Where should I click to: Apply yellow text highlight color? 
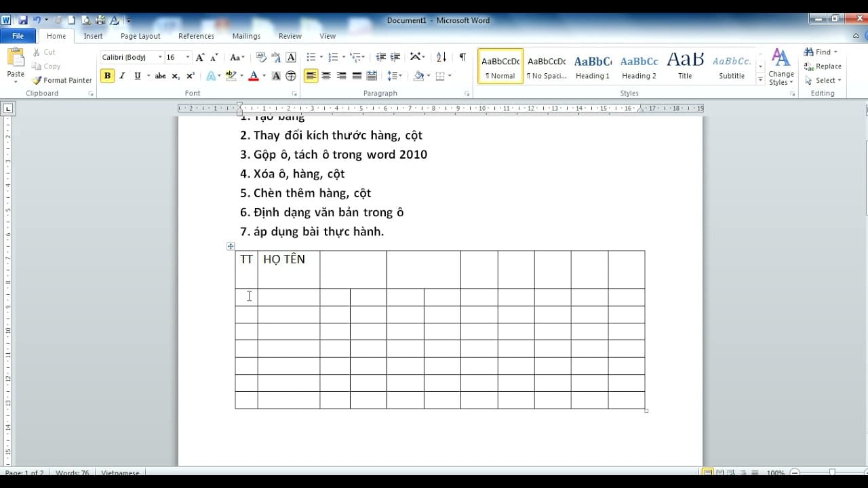click(x=231, y=76)
